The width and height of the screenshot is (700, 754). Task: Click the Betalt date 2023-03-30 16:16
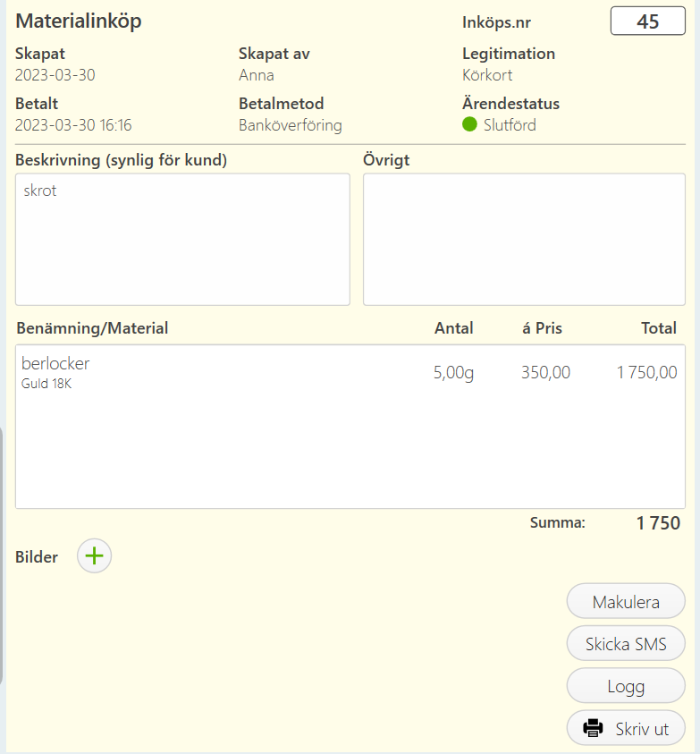point(73,125)
